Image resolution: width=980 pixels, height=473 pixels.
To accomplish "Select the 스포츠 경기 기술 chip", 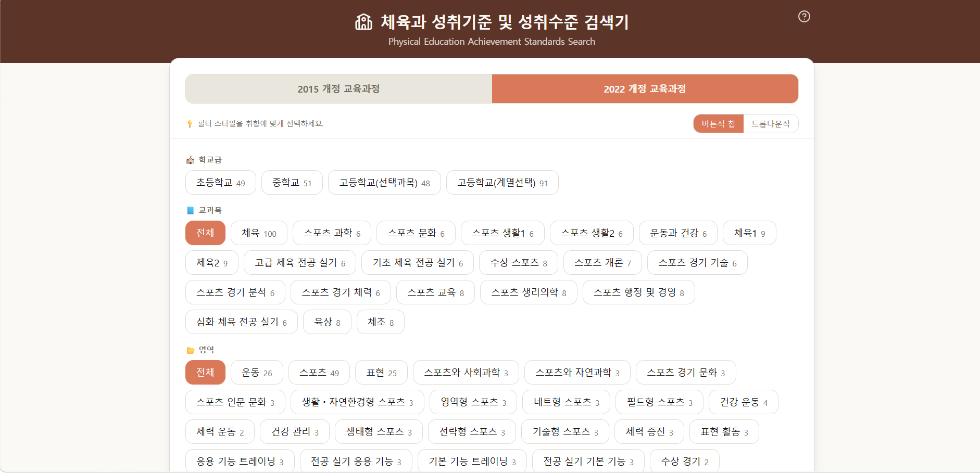I will [698, 263].
